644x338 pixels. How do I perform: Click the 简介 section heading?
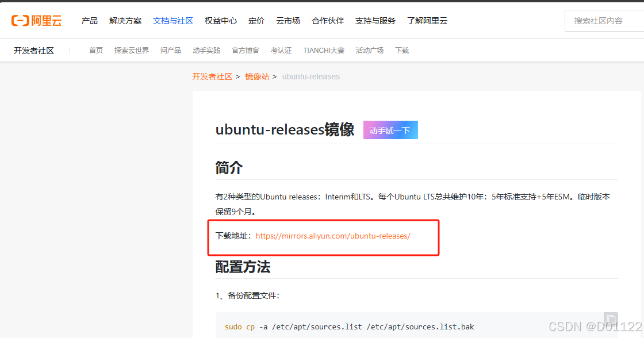pos(229,168)
